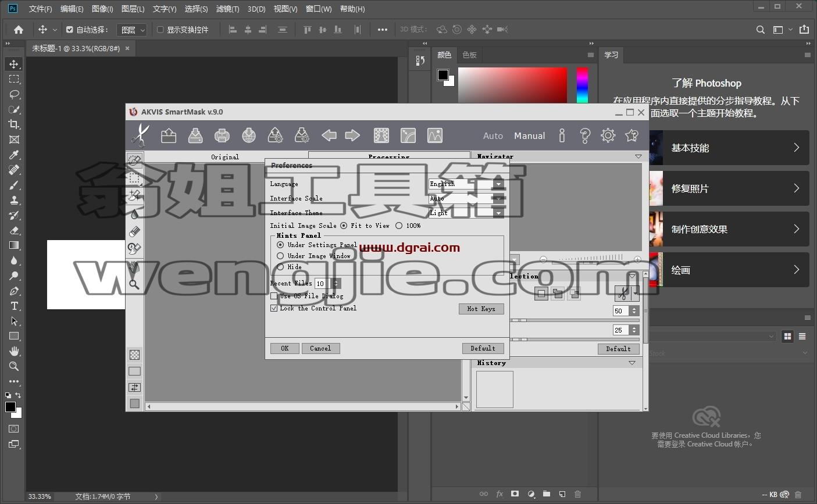The width and height of the screenshot is (817, 504).
Task: Click the AKVIS undo left arrow
Action: pos(329,135)
